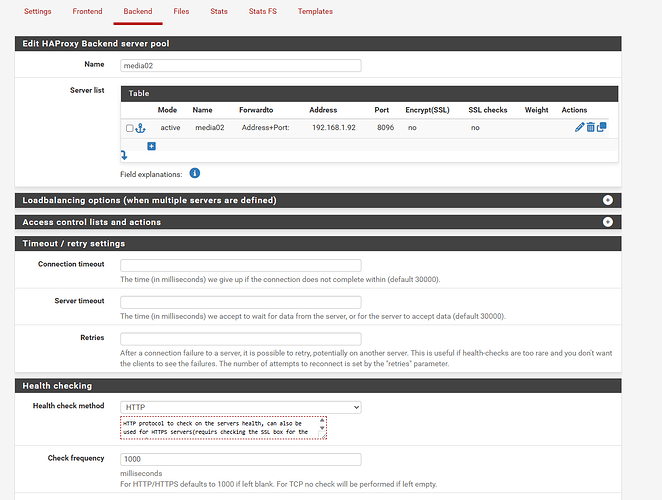This screenshot has width=662, height=500.
Task: Show field explanations info icon
Action: (x=194, y=173)
